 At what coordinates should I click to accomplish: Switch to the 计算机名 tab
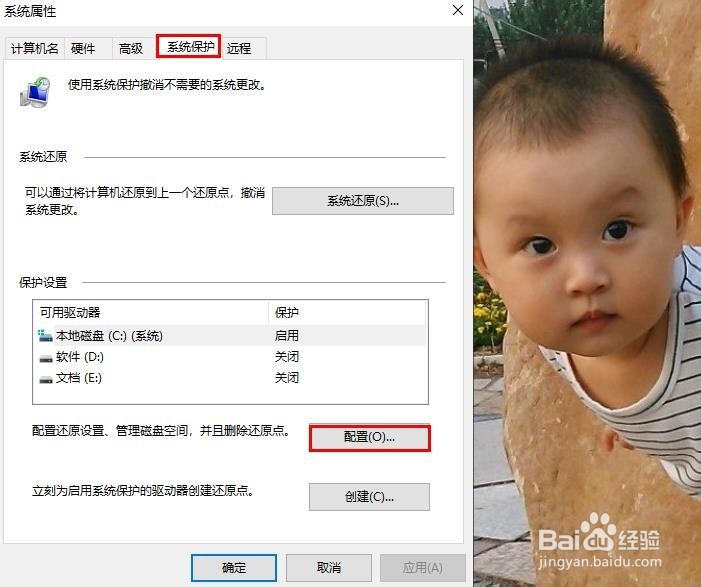click(x=34, y=48)
